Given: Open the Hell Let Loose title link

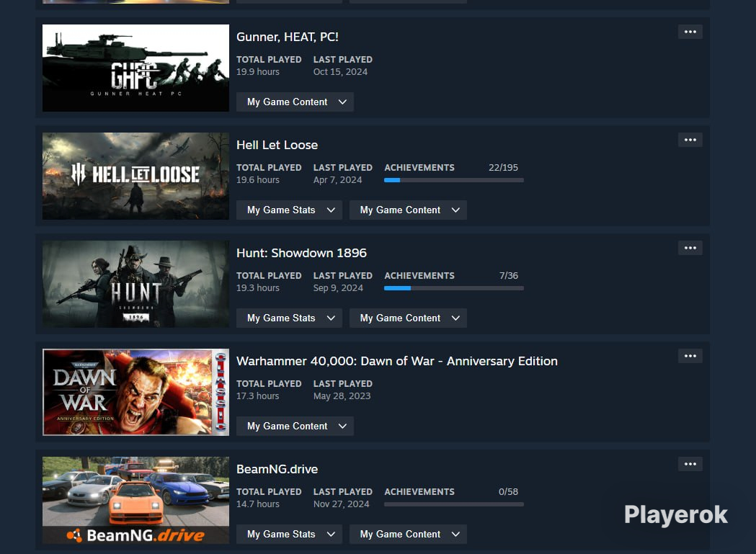Looking at the screenshot, I should point(277,145).
